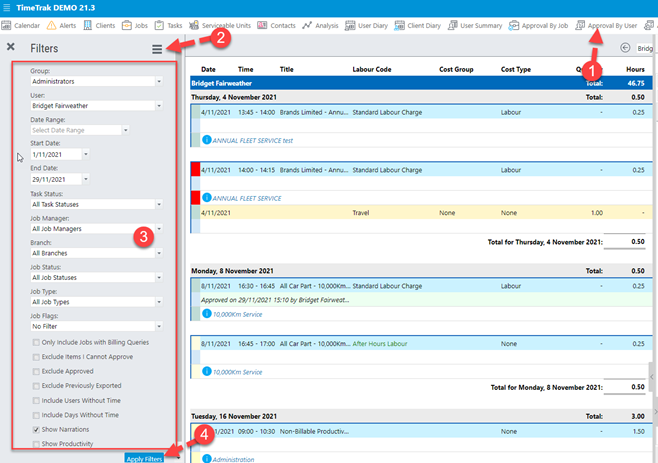Viewport: 658px width, 463px height.
Task: Click the Approval By Job icon
Action: 514,26
